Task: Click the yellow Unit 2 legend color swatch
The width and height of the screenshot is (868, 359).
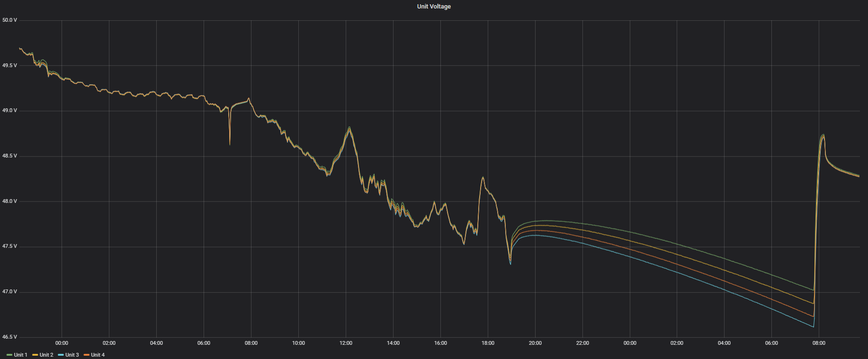Action: (35, 355)
